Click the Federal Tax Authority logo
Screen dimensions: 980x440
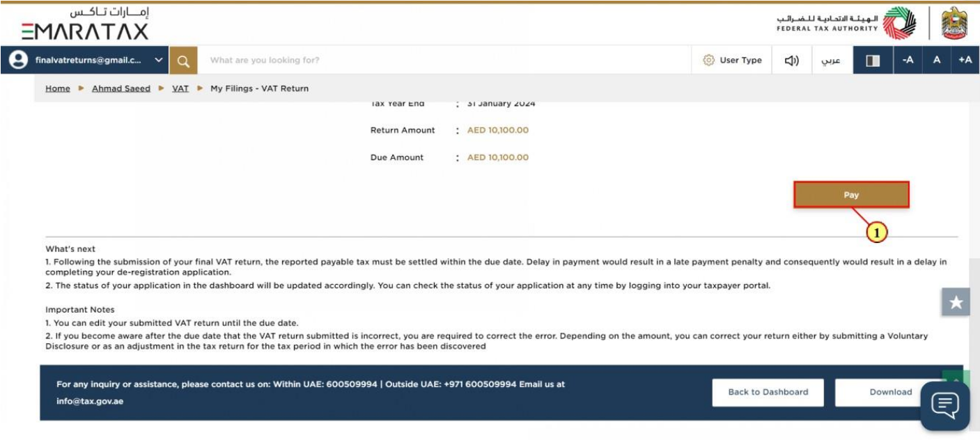(847, 24)
